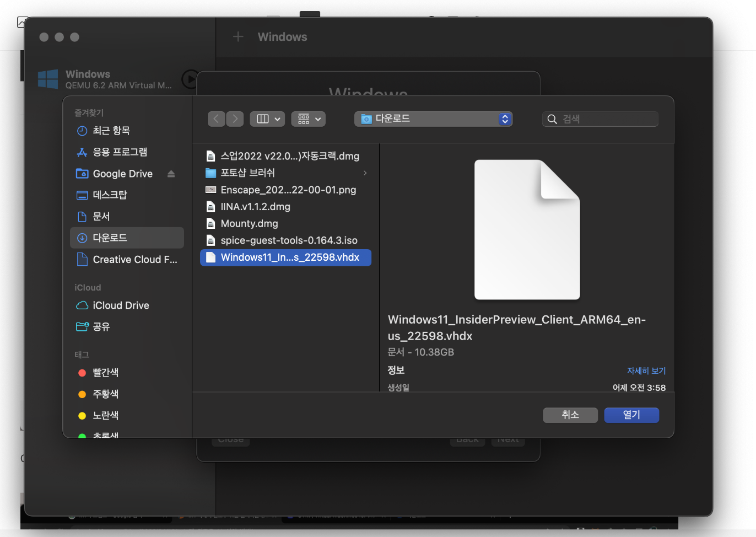This screenshot has height=537, width=756.
Task: Expand the 포토샵 브러쉬 folder chevron
Action: [x=365, y=173]
